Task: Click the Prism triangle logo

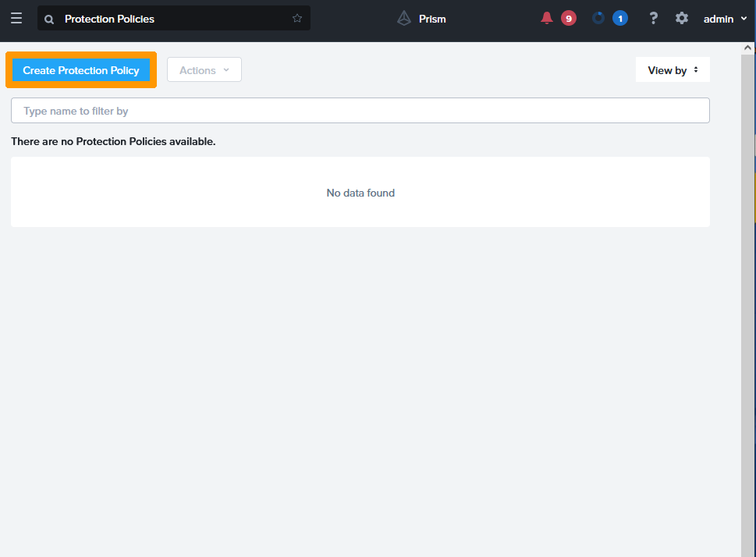Action: click(x=403, y=19)
